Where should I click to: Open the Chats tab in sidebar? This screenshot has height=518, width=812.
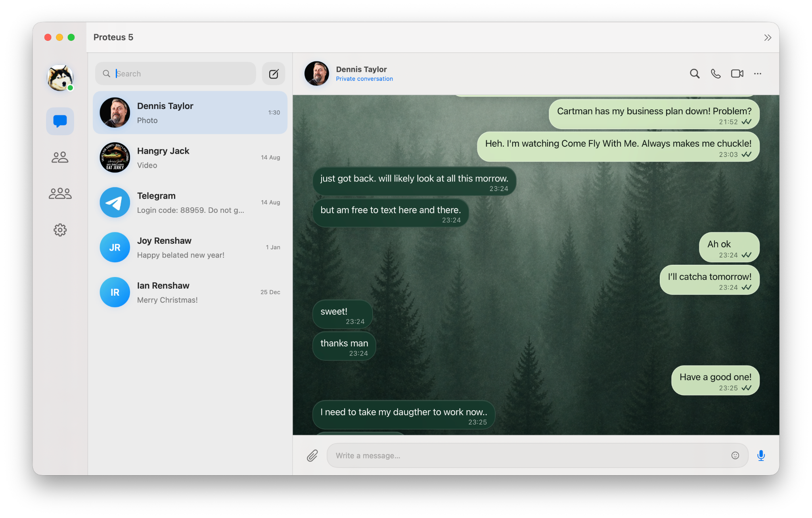(60, 121)
